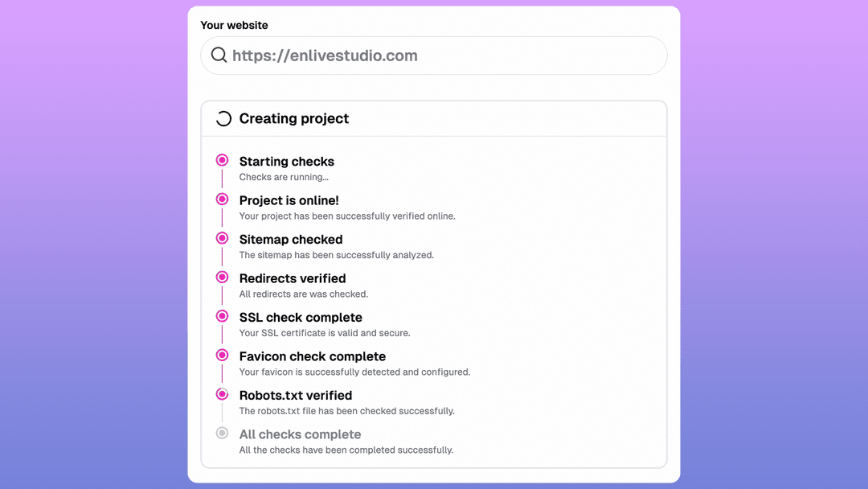Click the gray circle next to All checks complete
Screen dimensions: 868x489
tap(222, 433)
